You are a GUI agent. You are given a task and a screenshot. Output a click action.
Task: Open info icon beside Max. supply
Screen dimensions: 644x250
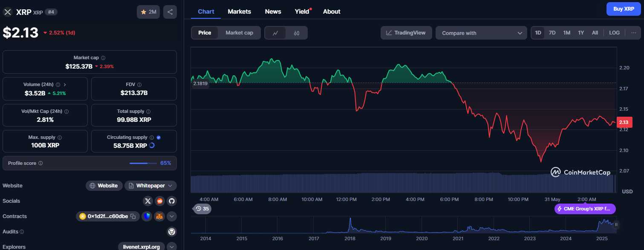(59, 138)
